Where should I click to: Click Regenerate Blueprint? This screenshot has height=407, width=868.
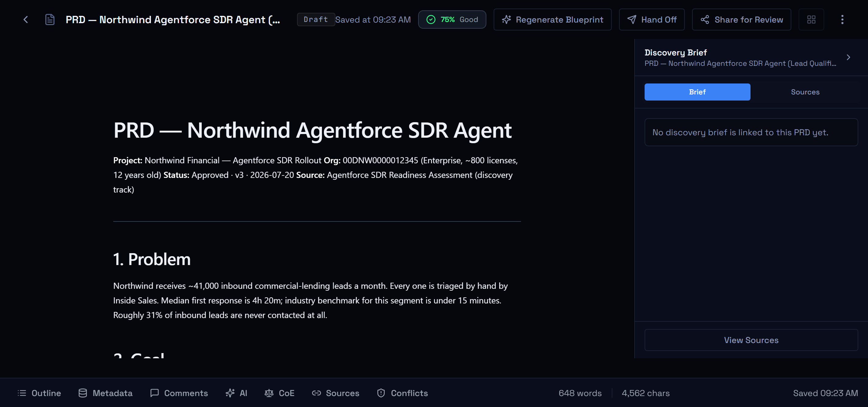(x=552, y=19)
